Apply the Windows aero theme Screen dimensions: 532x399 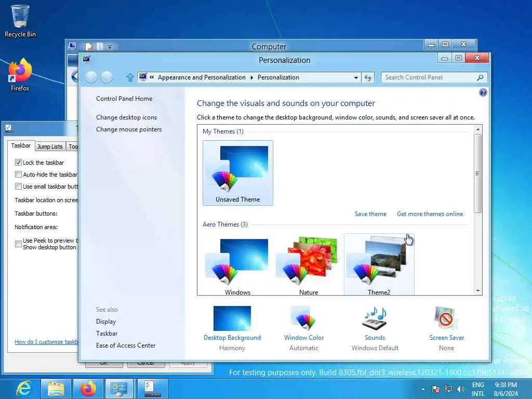pyautogui.click(x=237, y=265)
